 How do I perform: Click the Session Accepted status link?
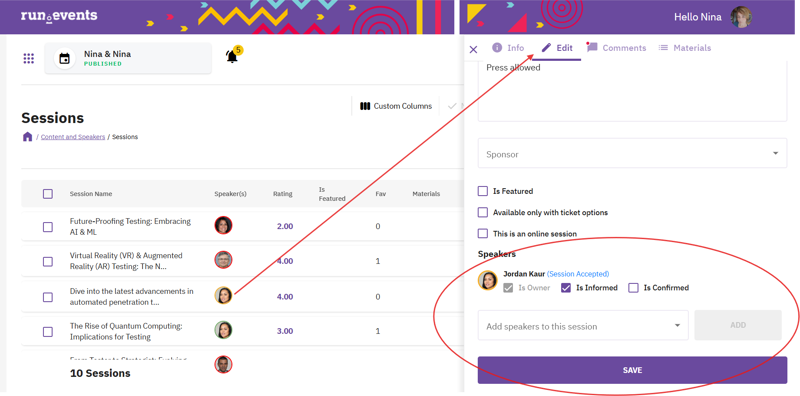click(x=578, y=274)
